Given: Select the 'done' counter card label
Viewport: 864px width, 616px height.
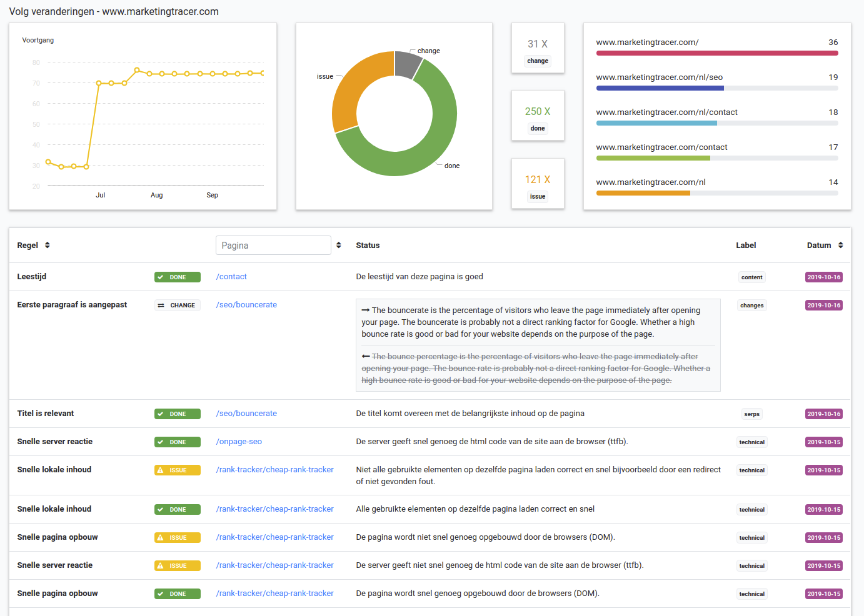Looking at the screenshot, I should pyautogui.click(x=538, y=129).
